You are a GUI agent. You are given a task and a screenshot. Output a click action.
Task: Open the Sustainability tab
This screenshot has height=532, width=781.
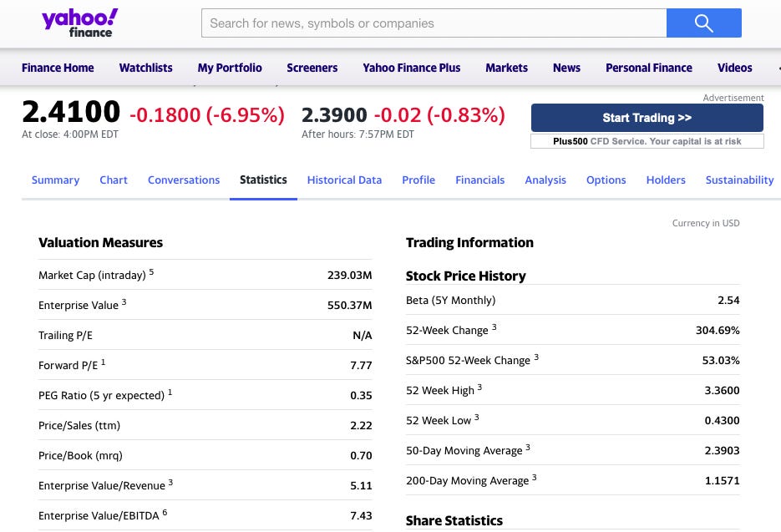coord(739,180)
